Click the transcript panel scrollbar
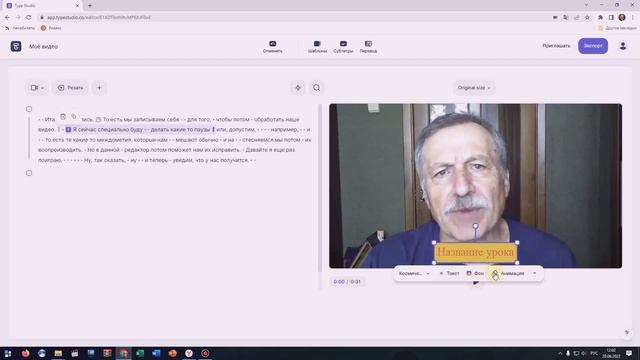640x360 pixels. [320, 188]
